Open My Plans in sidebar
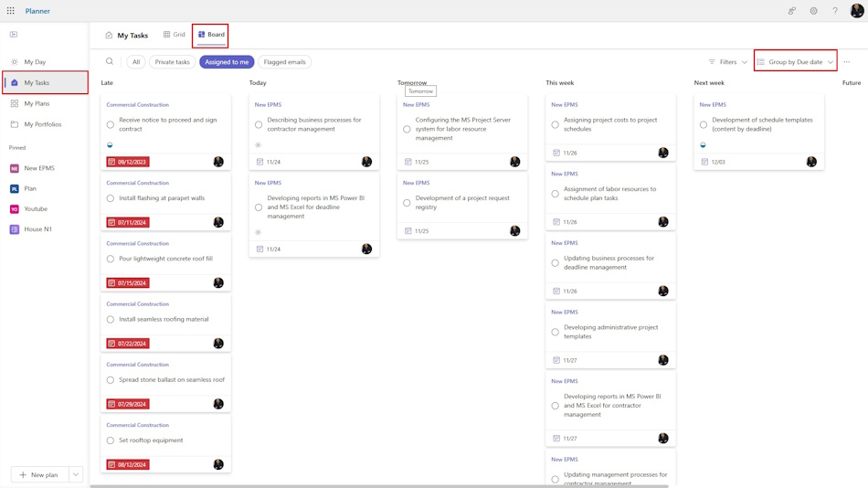This screenshot has width=868, height=488. coord(44,103)
